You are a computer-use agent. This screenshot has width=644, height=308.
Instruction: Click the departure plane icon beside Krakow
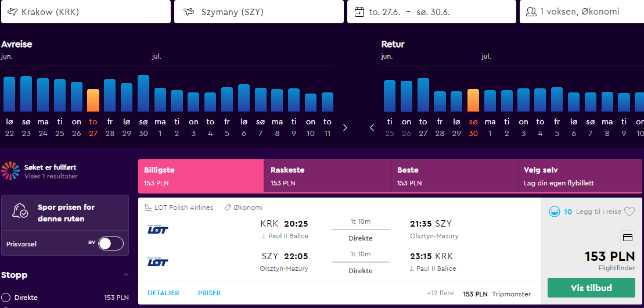point(13,12)
